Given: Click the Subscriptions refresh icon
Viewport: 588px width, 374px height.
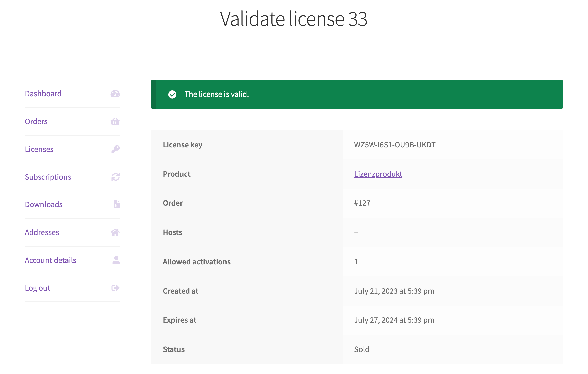Looking at the screenshot, I should pyautogui.click(x=116, y=177).
